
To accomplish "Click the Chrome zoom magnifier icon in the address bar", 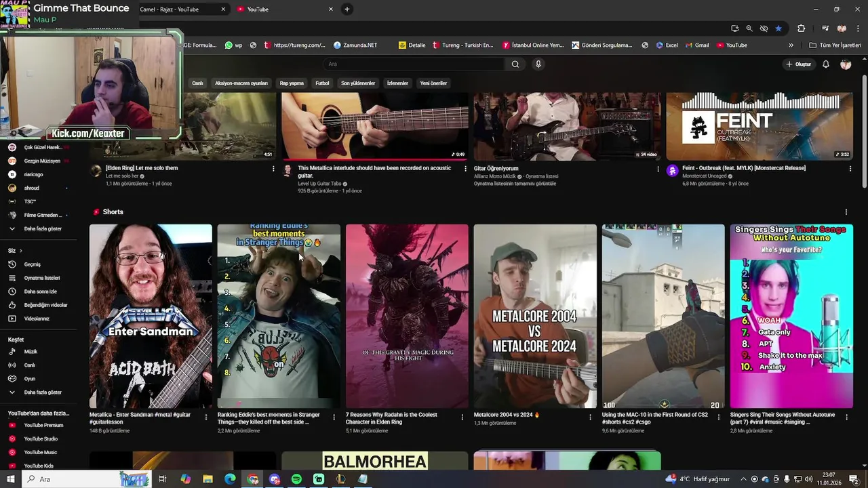I will 749,28.
